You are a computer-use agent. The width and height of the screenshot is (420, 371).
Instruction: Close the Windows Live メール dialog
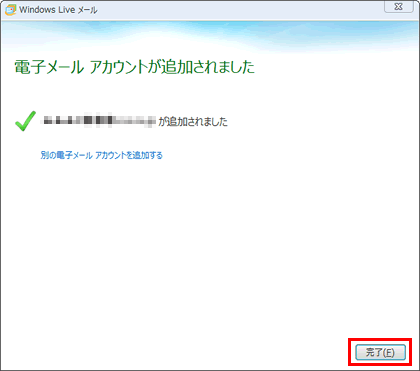pos(399,7)
